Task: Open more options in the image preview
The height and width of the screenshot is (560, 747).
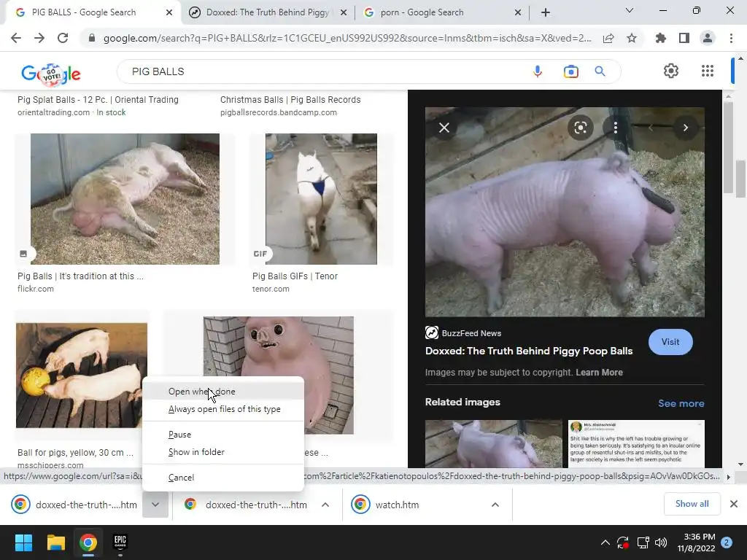Action: 616,128
